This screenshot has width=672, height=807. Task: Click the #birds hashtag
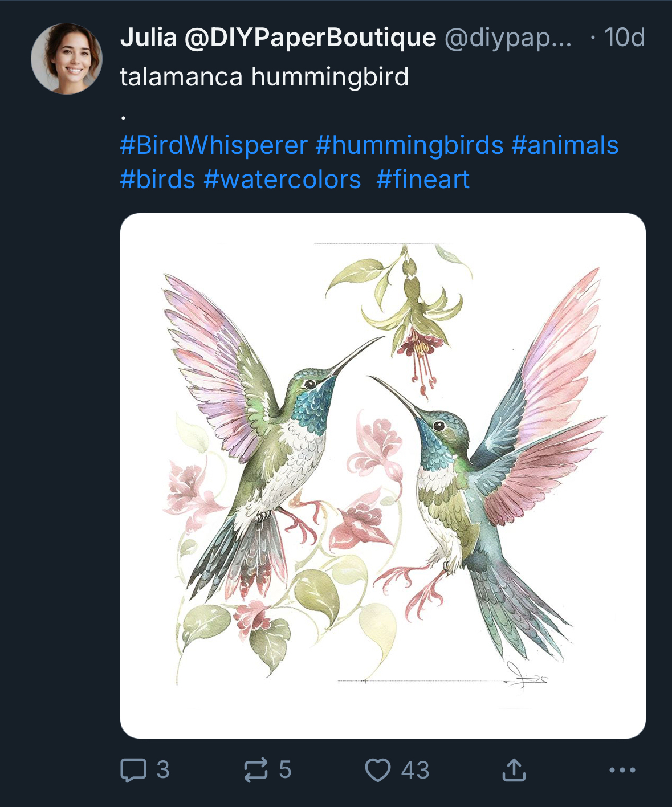(x=158, y=180)
